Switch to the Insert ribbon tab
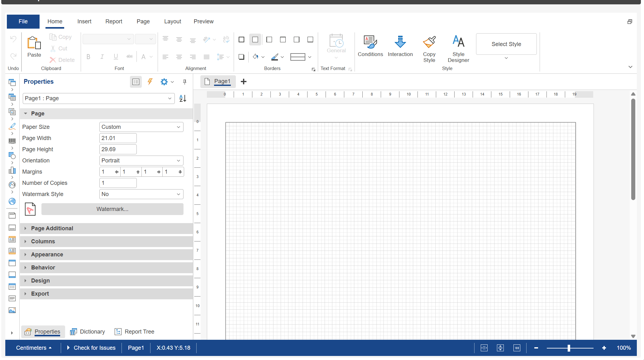This screenshot has height=360, width=644. tap(84, 21)
